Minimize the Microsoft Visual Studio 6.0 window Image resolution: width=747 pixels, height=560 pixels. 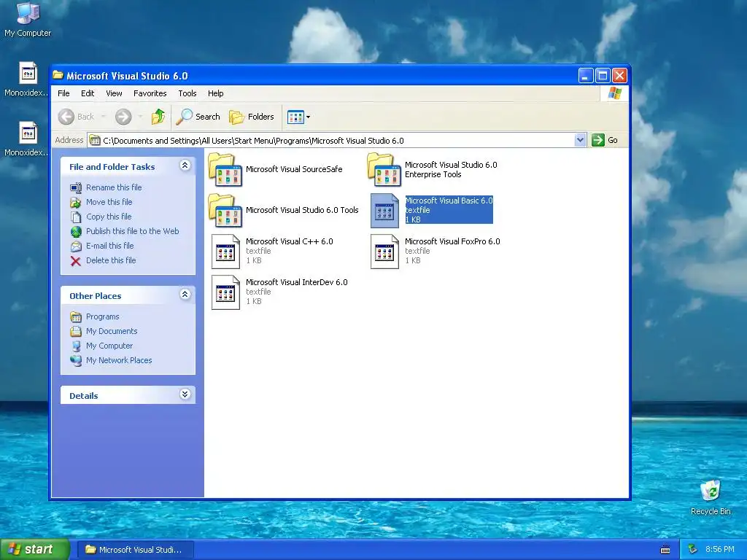586,76
